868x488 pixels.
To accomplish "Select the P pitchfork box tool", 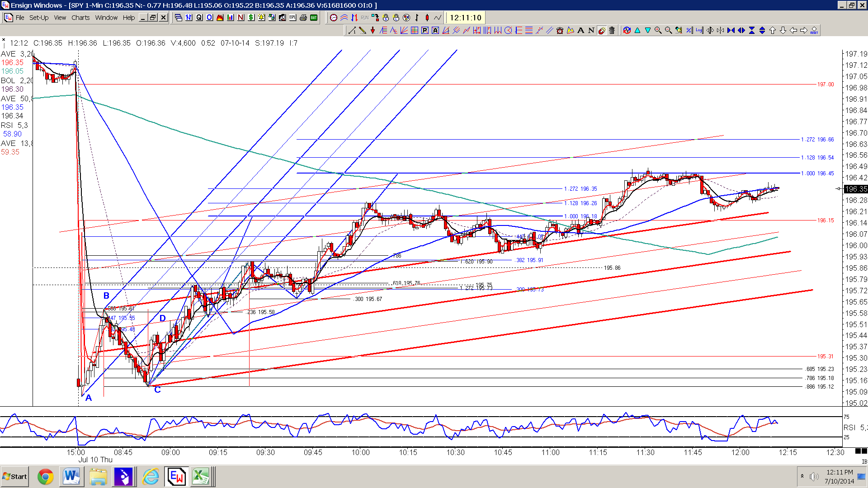I will point(425,30).
